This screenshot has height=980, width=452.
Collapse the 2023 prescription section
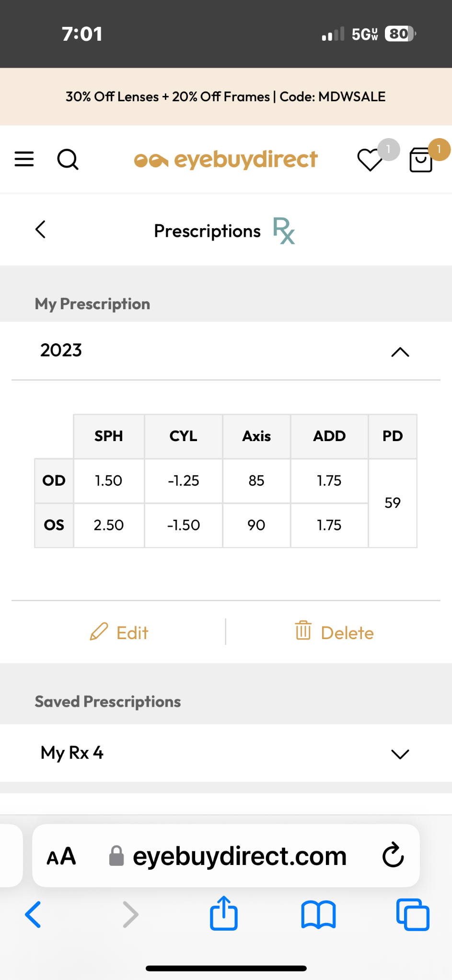[400, 352]
